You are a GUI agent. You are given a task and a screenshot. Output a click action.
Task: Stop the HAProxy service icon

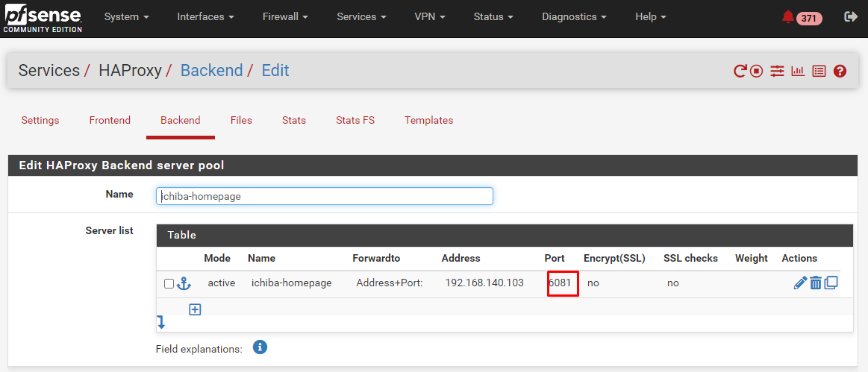[x=757, y=71]
